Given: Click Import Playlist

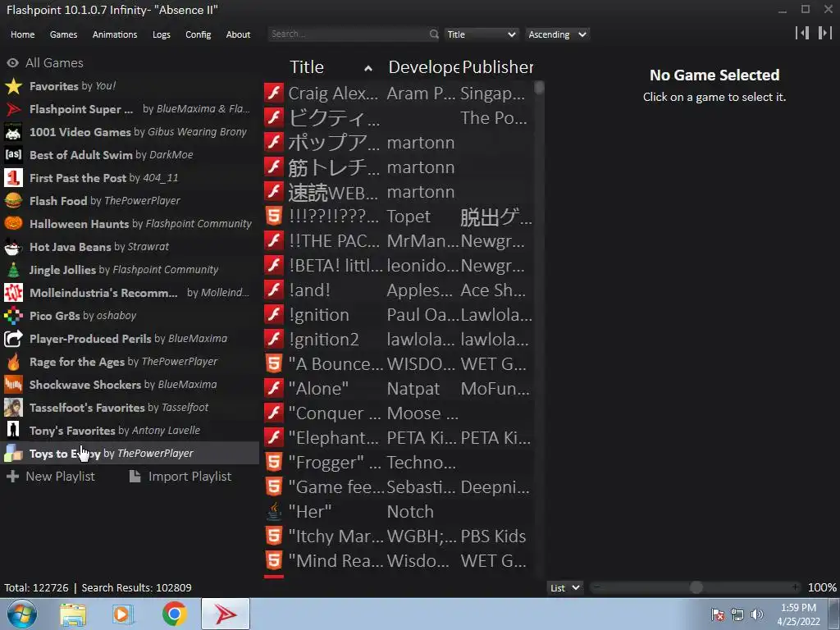Looking at the screenshot, I should (x=181, y=477).
